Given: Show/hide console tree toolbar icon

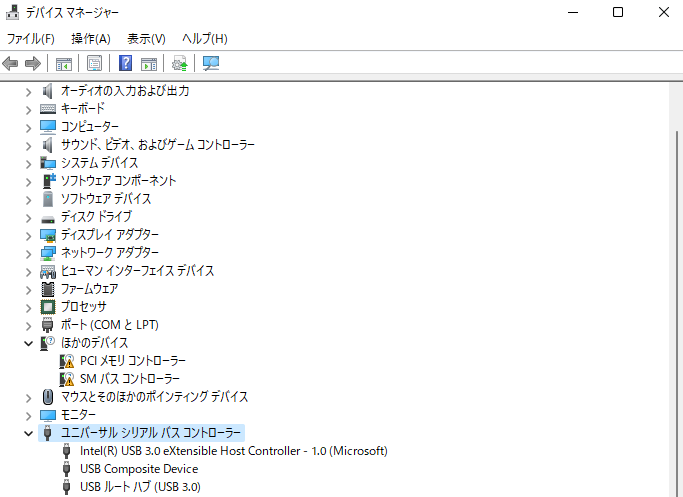Looking at the screenshot, I should coord(64,64).
